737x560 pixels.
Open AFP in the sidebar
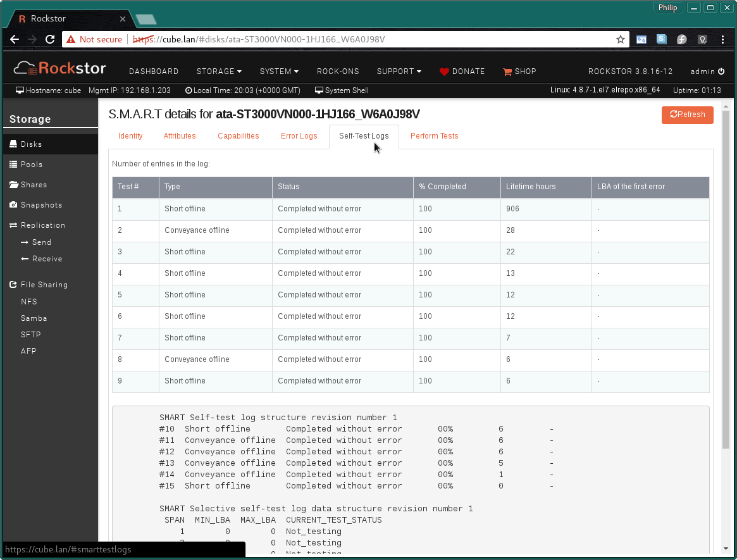28,351
